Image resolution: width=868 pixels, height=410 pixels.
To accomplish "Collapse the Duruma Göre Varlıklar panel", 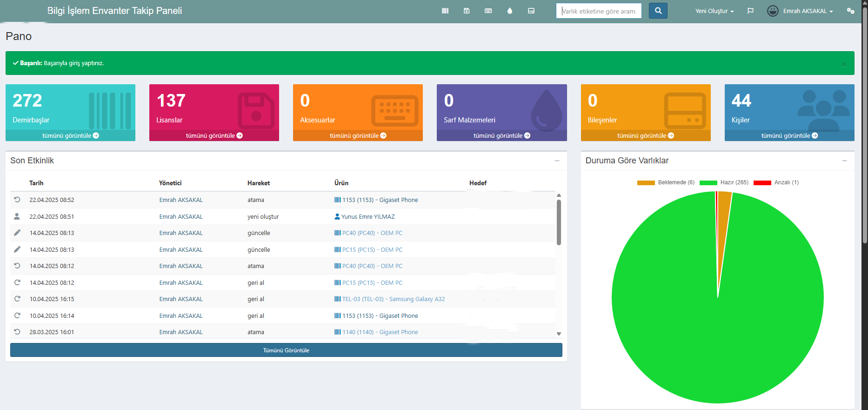I will point(844,161).
